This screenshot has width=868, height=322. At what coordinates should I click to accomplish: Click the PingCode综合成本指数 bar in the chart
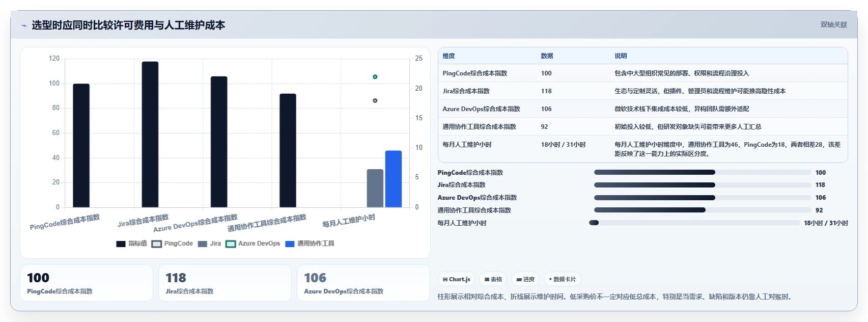(81, 145)
